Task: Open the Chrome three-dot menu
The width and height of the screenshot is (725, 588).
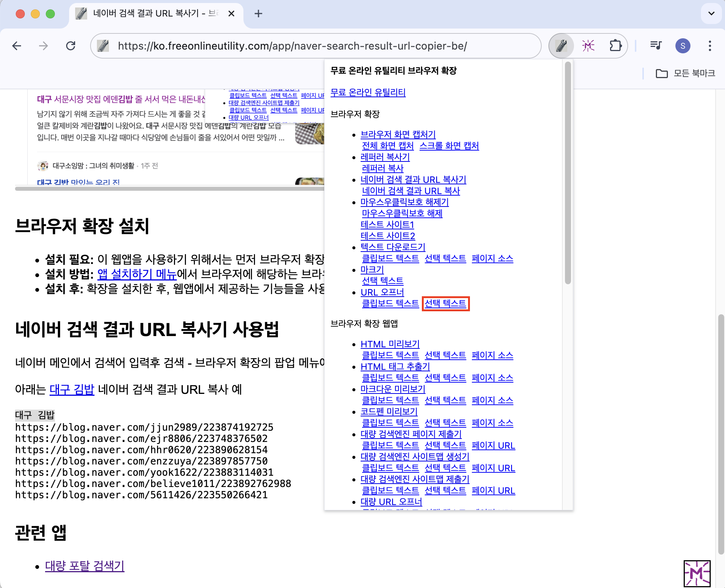Action: 710,46
